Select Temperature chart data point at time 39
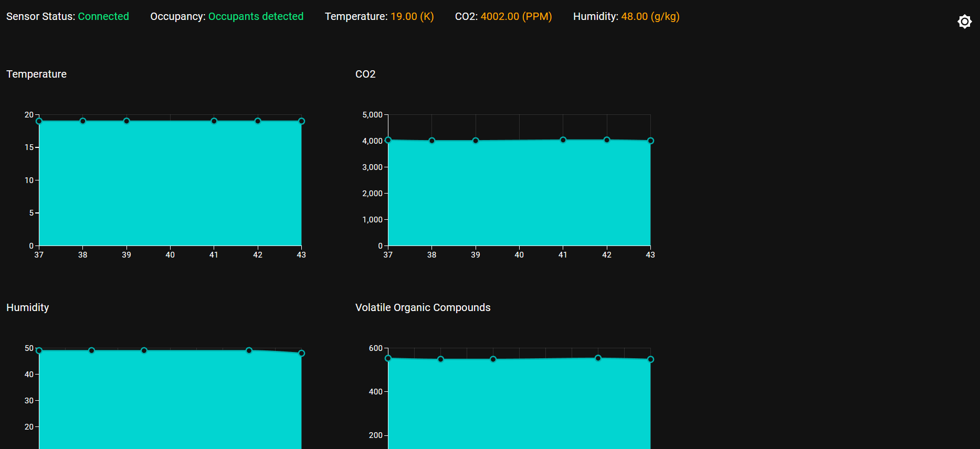Image resolution: width=980 pixels, height=449 pixels. point(127,121)
